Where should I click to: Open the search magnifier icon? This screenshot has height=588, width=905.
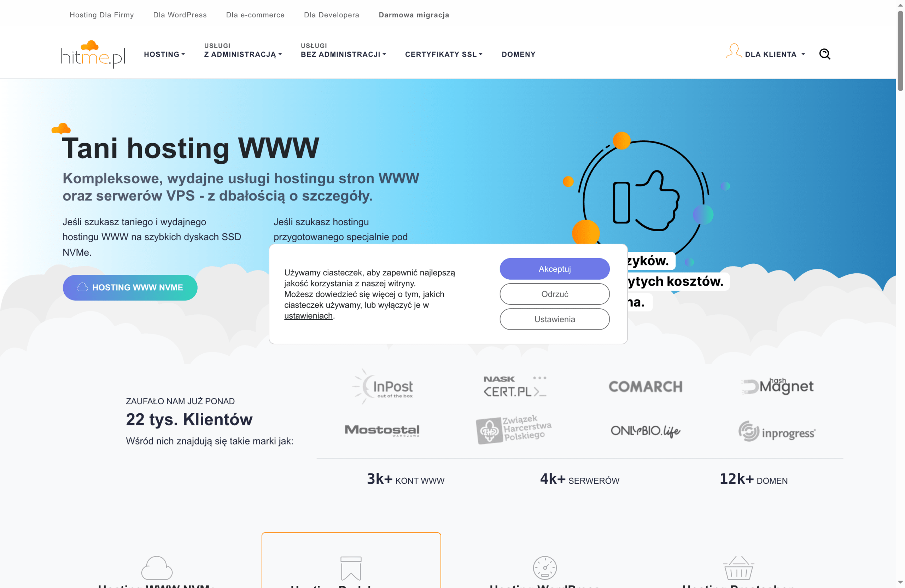[x=825, y=54]
